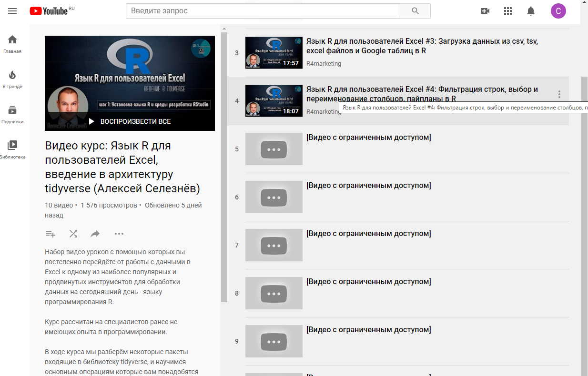Open the action menu for video #4
588x376 pixels.
coord(559,94)
